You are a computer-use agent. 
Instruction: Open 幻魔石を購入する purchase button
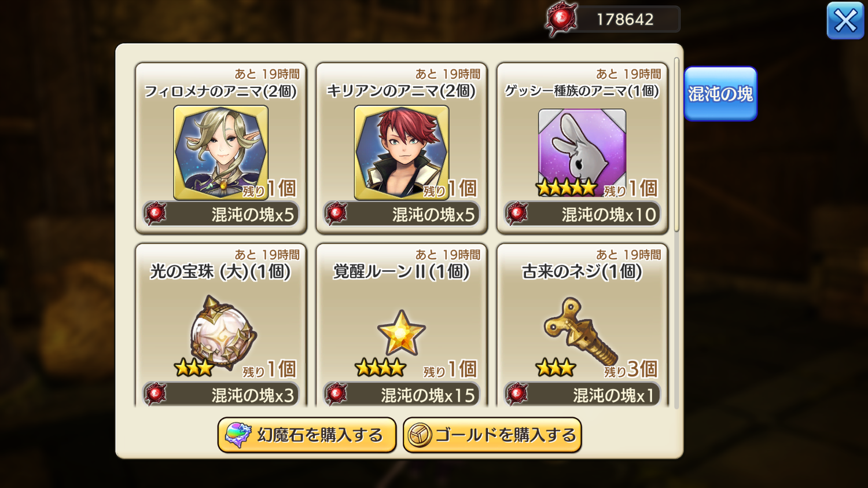pyautogui.click(x=307, y=435)
